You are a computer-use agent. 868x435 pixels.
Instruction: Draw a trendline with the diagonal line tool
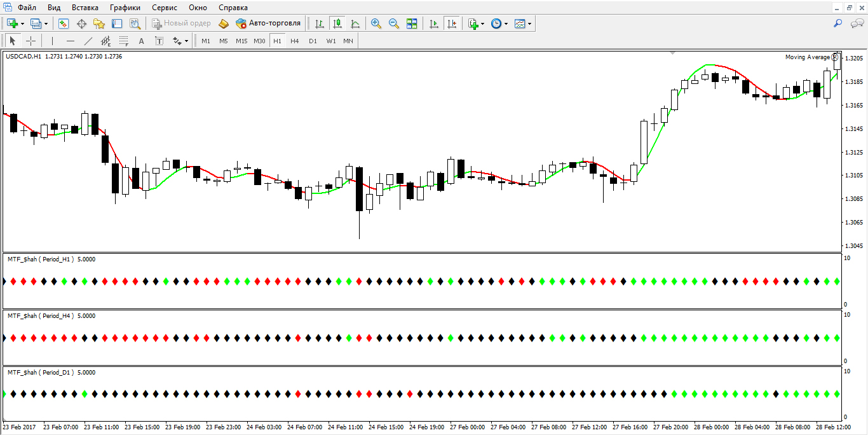[x=88, y=41]
